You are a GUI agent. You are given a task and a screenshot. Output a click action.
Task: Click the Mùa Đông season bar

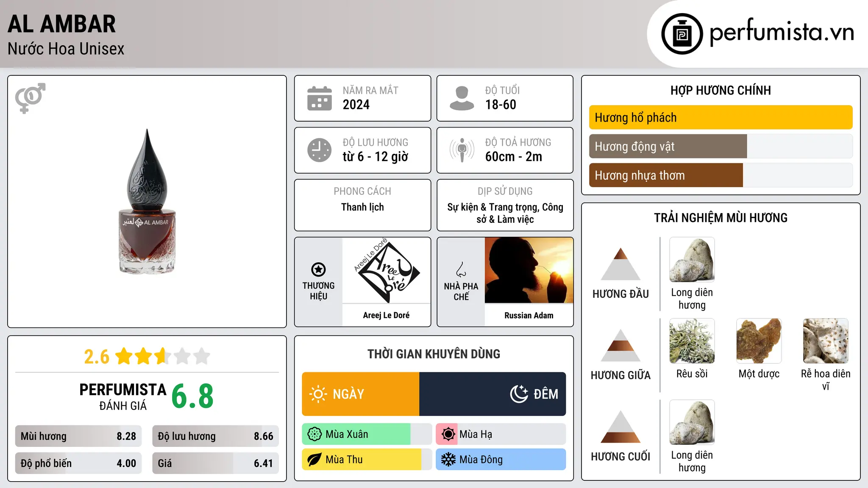click(x=501, y=460)
